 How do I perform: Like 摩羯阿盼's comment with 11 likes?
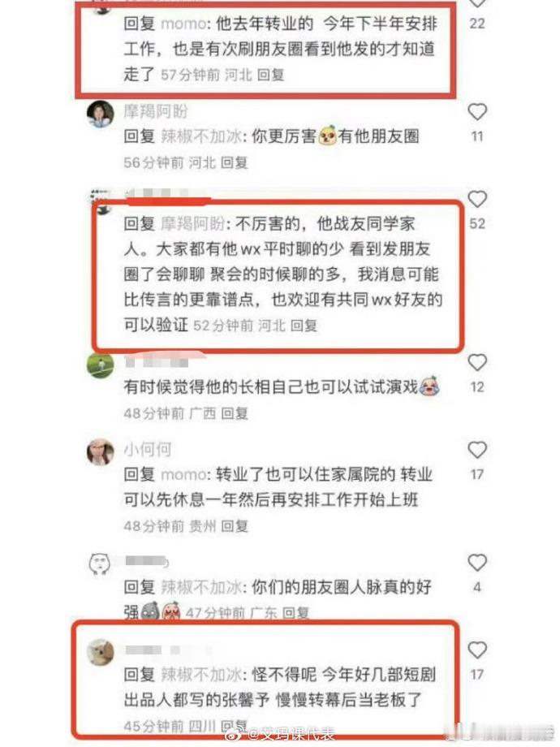pos(477,112)
